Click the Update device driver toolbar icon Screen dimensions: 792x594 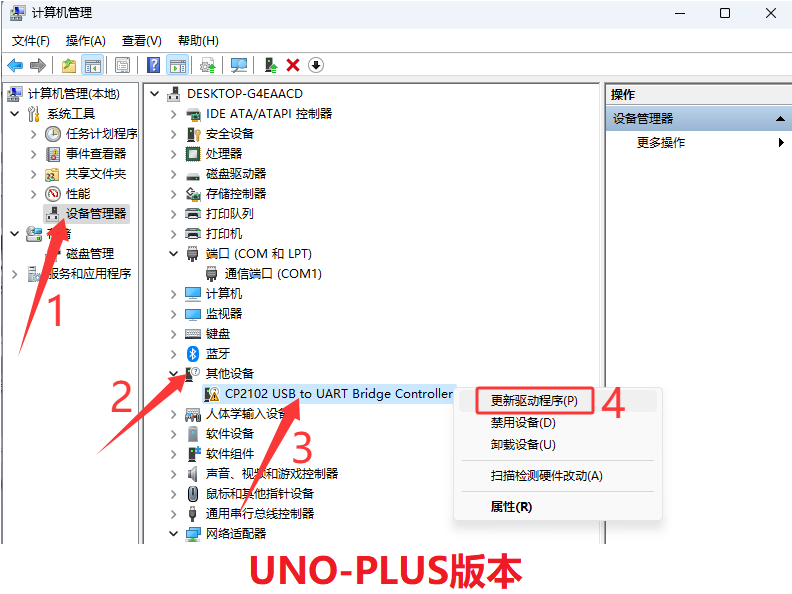tap(208, 65)
